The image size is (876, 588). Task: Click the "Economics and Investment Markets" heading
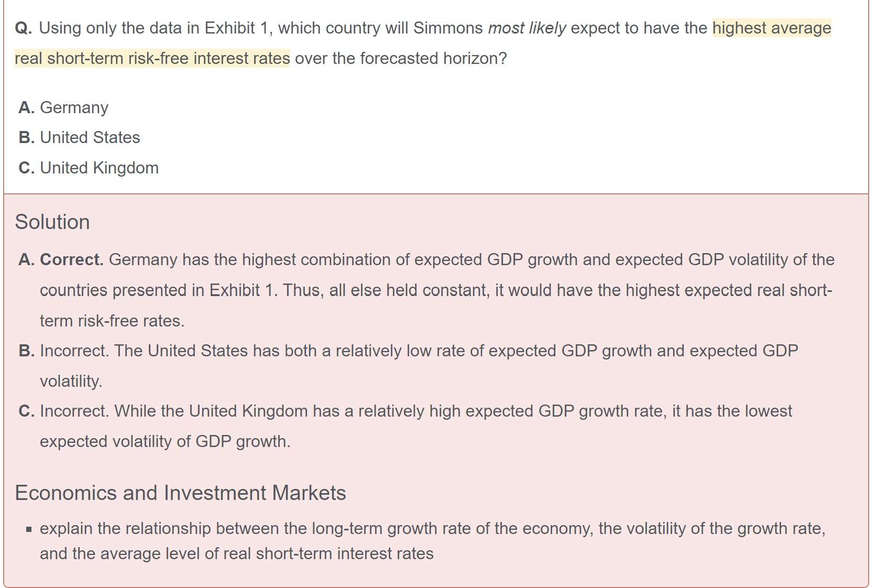pyautogui.click(x=180, y=493)
